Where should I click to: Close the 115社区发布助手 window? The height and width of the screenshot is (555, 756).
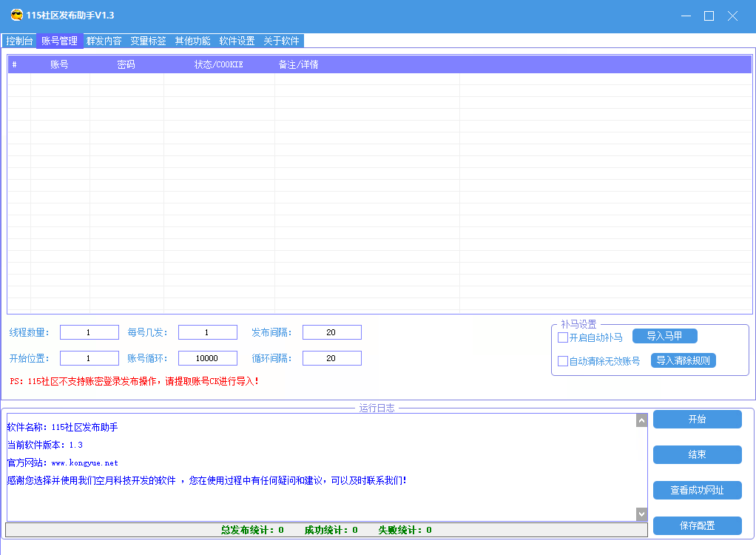(732, 16)
